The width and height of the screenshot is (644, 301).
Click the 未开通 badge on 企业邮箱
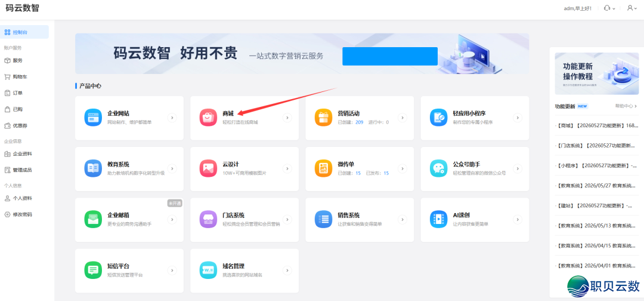click(175, 204)
